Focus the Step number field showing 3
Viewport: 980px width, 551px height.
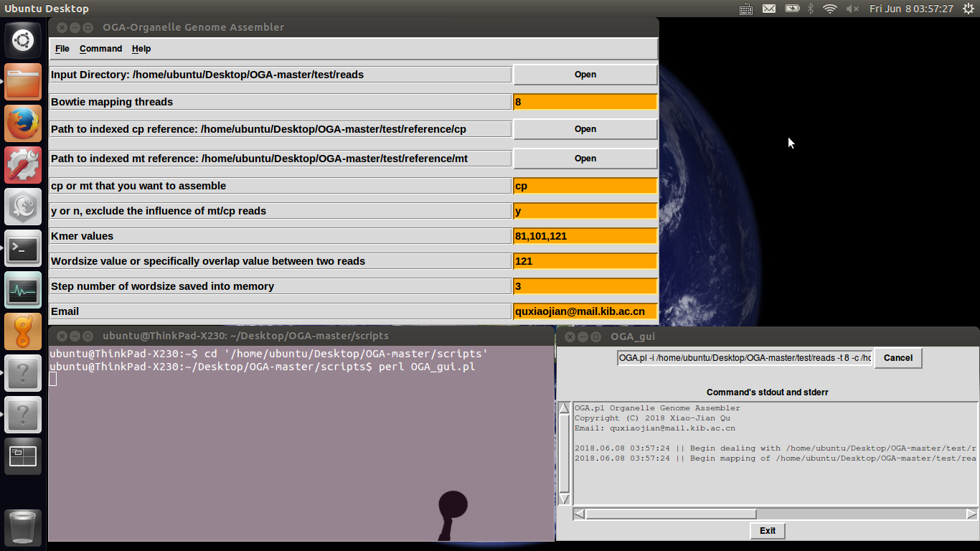pos(585,286)
